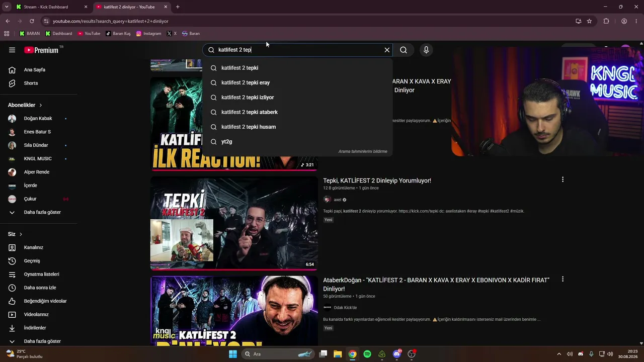Choose suggestion 'katlifest 2 tepki ataberk'
Viewport: 644px width, 362px height.
click(x=297, y=112)
